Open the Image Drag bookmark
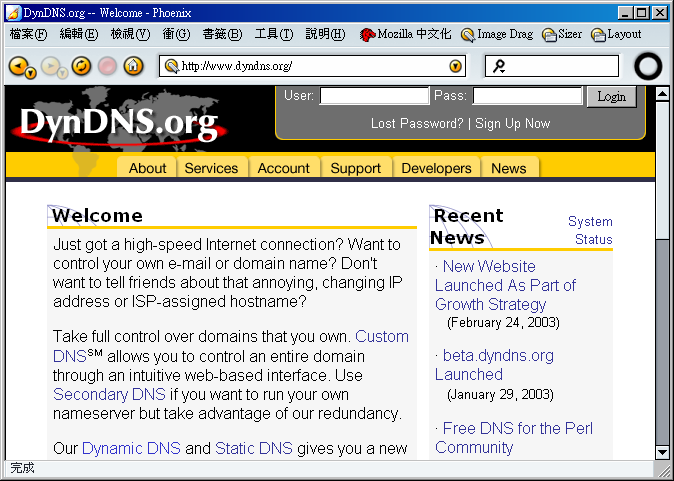674x481 pixels. (x=497, y=34)
